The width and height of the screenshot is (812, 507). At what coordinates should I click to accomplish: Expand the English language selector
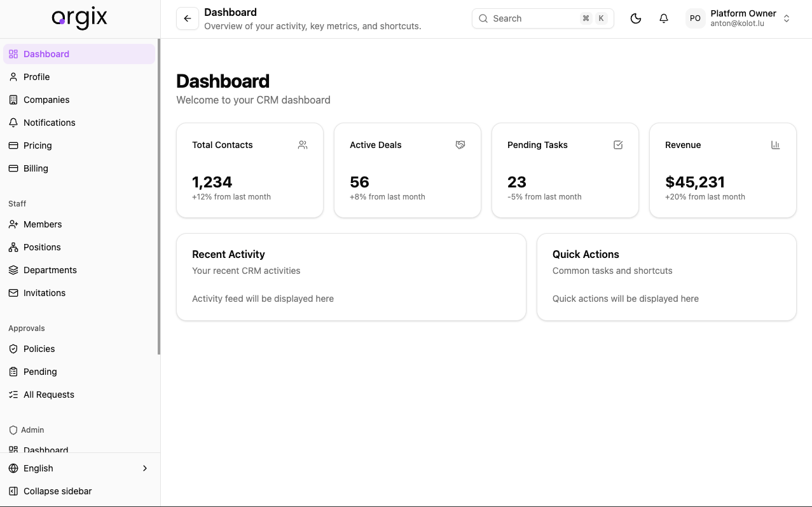click(79, 468)
